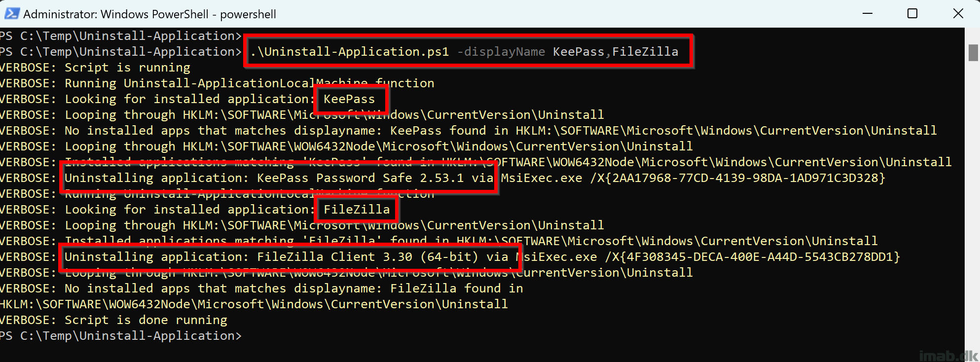Viewport: 980px width, 362px height.
Task: Click the 'Script is done running' line
Action: point(145,320)
